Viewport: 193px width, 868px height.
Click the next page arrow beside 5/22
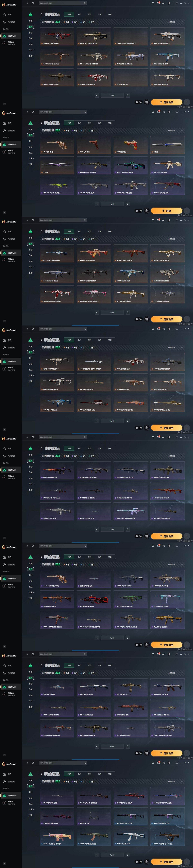point(128,638)
